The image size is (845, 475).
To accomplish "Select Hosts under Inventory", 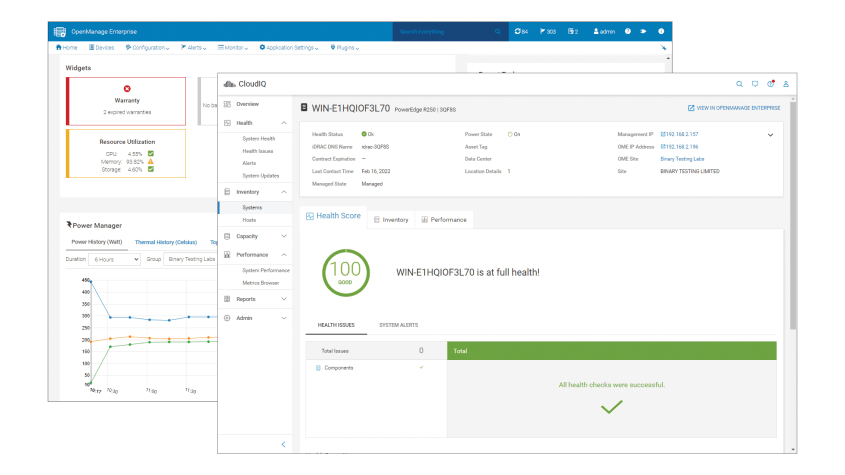I will [x=249, y=220].
